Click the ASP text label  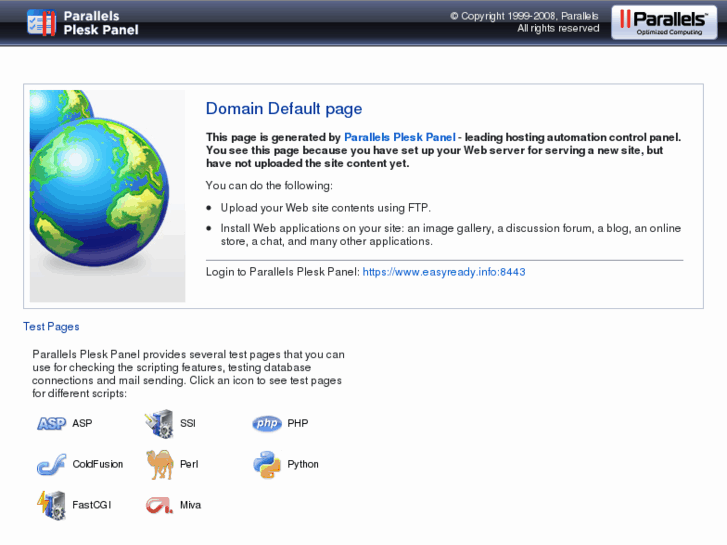[82, 423]
